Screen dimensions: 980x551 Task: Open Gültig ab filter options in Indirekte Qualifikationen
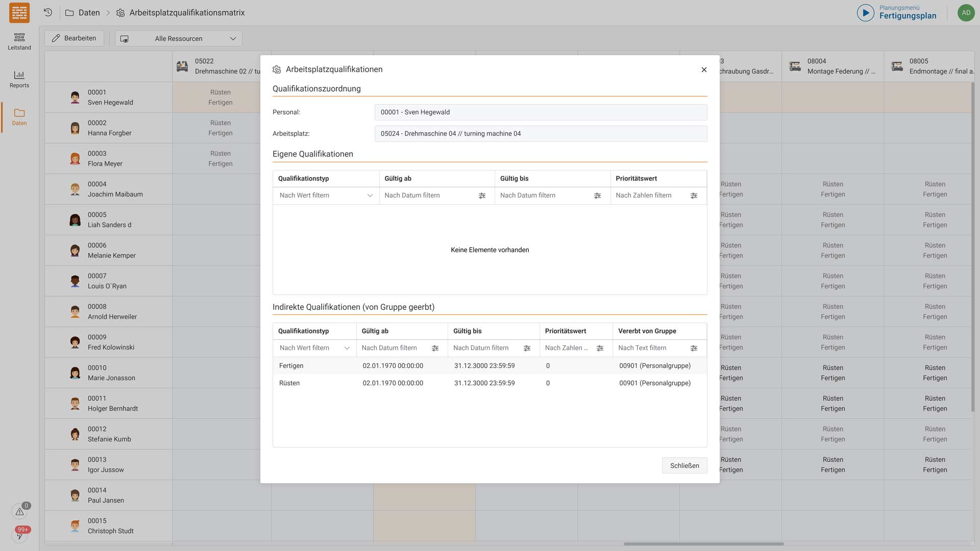pos(435,348)
